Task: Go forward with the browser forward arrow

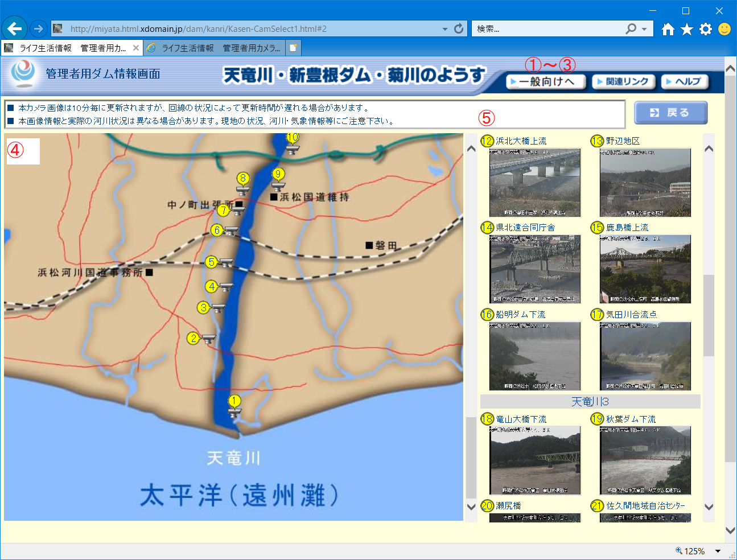Action: [x=38, y=28]
